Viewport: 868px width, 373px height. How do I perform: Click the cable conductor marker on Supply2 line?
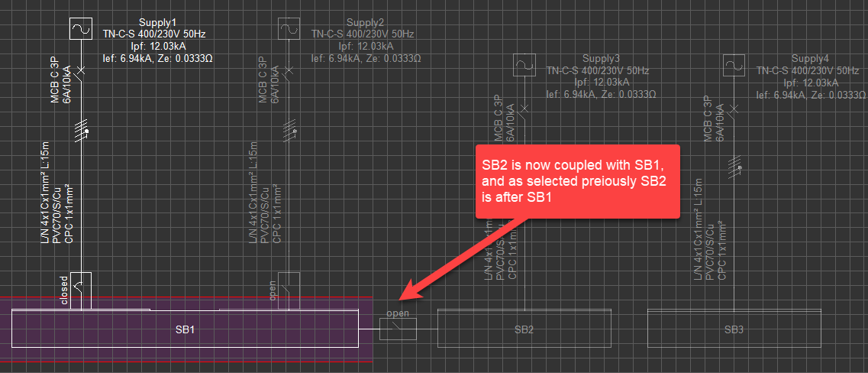click(289, 131)
